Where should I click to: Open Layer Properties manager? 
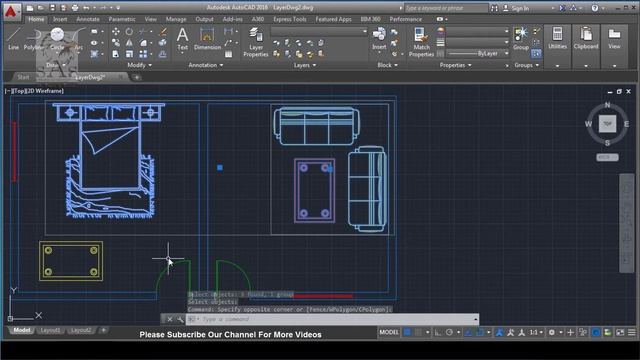tap(256, 42)
